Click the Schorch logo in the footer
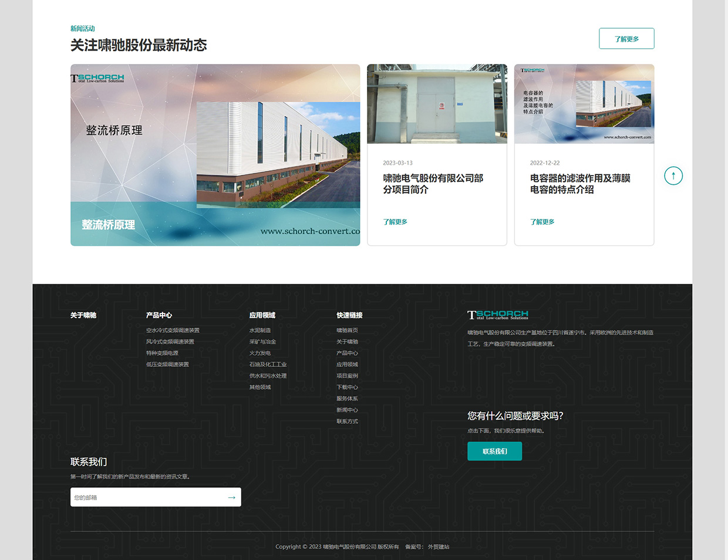Screen dimensions: 728x560 tap(498, 315)
